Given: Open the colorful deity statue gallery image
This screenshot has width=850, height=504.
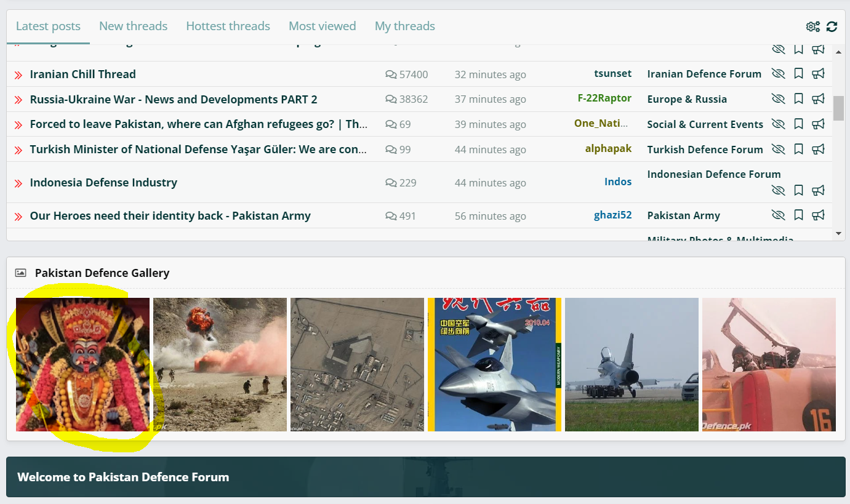Looking at the screenshot, I should (x=82, y=364).
